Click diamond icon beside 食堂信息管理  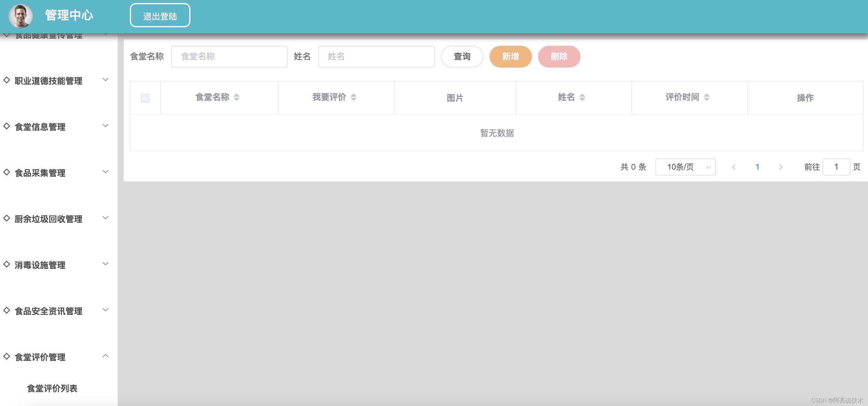(7, 126)
